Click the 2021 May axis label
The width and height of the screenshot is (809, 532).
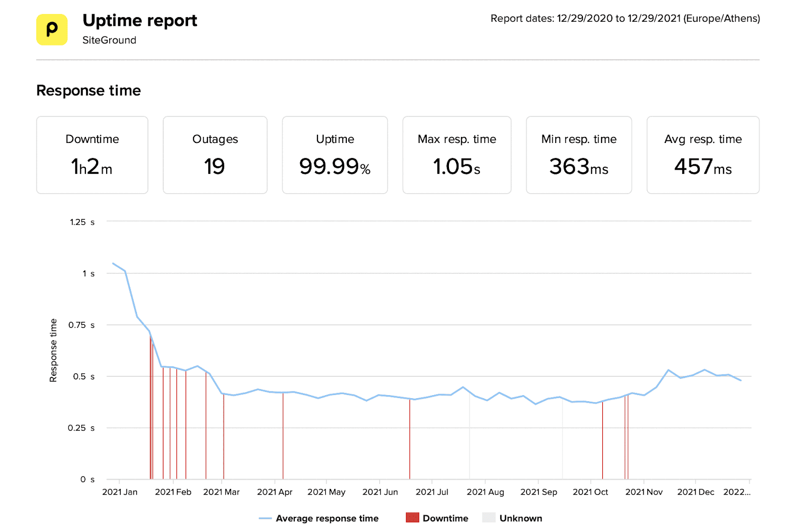[327, 492]
